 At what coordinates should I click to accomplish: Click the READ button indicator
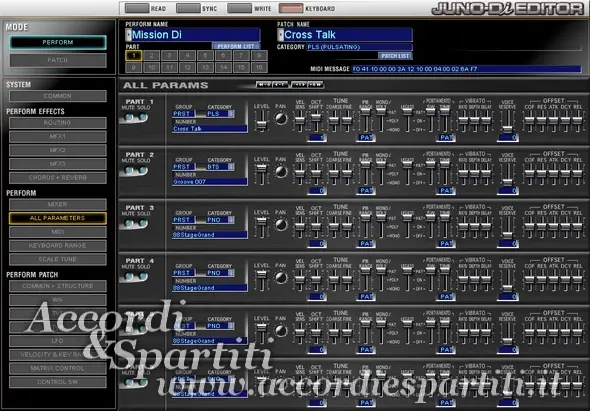point(137,8)
